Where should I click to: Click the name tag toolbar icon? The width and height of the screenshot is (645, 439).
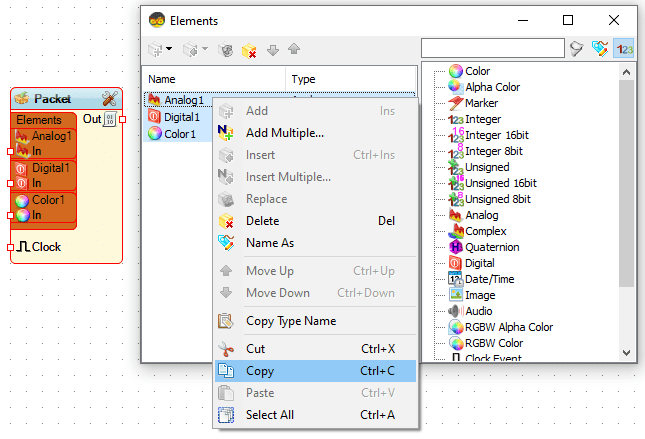pos(600,49)
